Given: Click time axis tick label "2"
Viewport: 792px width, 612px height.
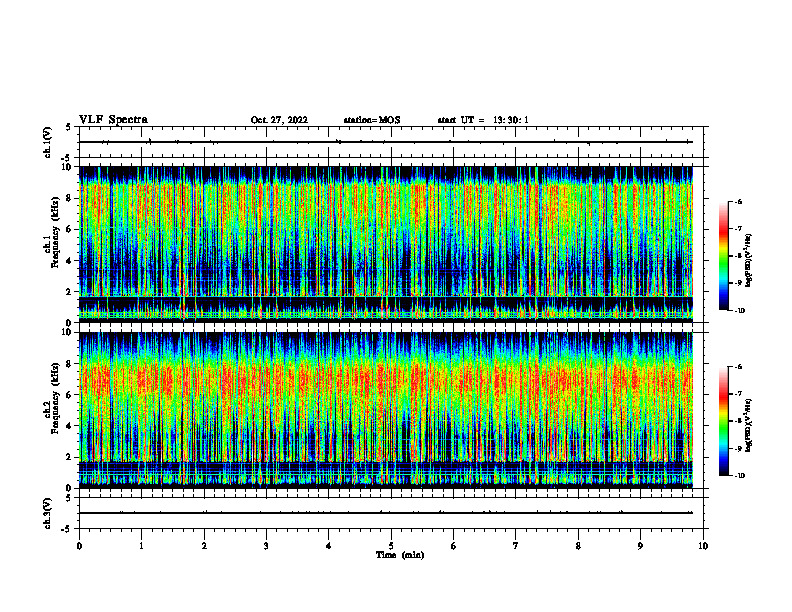Looking at the screenshot, I should 204,546.
